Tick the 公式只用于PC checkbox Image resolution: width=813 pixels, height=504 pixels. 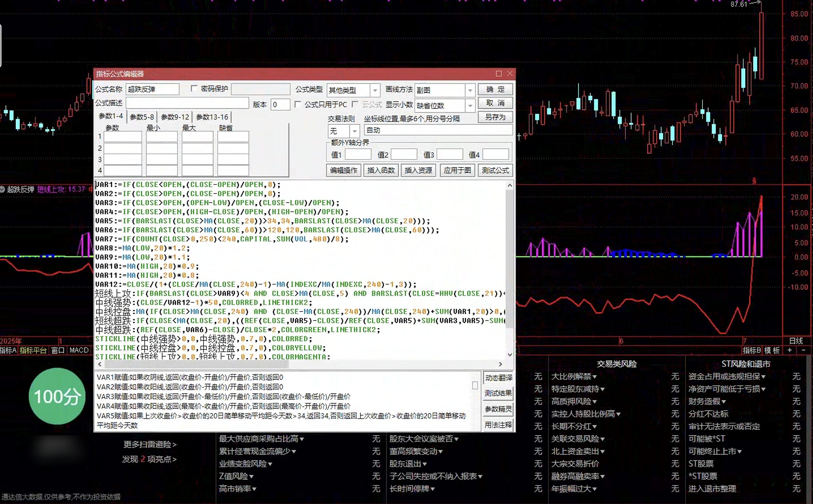pyautogui.click(x=298, y=104)
